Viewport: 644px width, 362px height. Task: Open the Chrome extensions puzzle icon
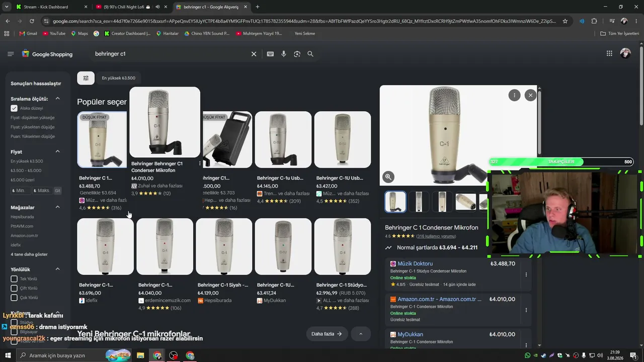tap(594, 21)
